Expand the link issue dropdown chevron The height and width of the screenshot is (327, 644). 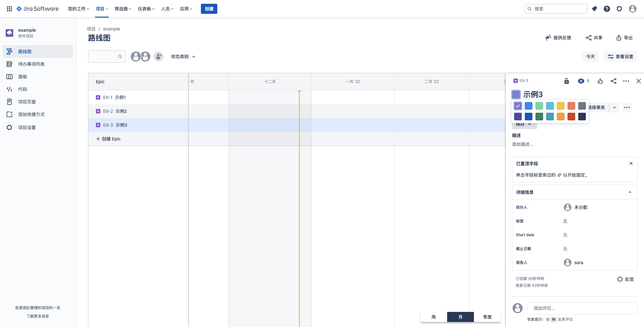tap(614, 107)
